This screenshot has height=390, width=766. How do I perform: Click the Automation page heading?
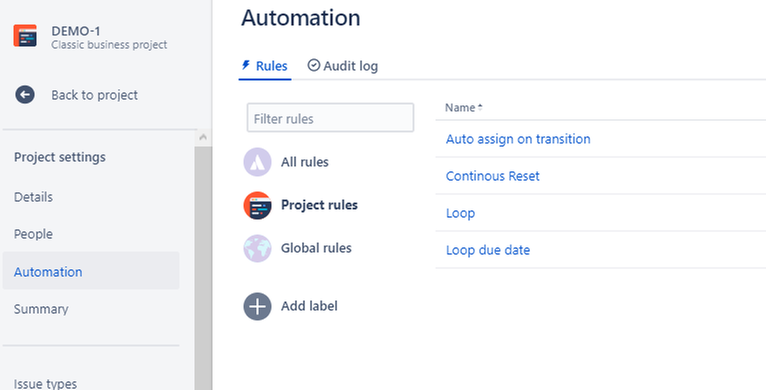coord(301,18)
